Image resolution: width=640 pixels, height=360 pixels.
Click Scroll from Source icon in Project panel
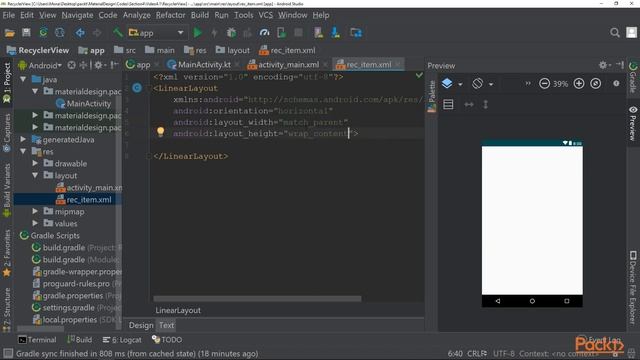pos(71,65)
